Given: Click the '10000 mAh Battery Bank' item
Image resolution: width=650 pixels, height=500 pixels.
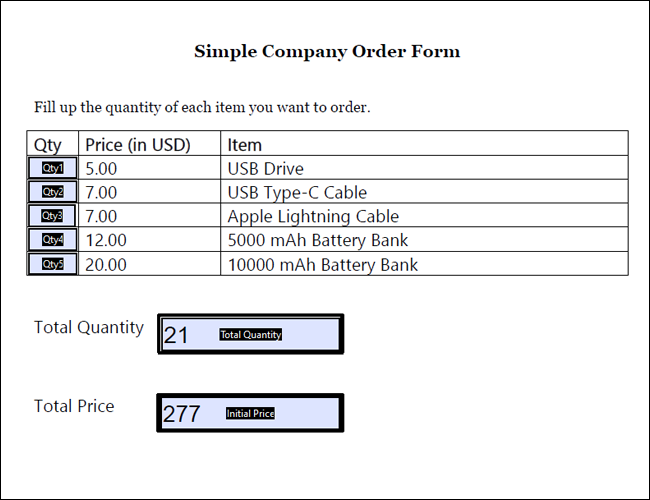Looking at the screenshot, I should click(322, 265).
